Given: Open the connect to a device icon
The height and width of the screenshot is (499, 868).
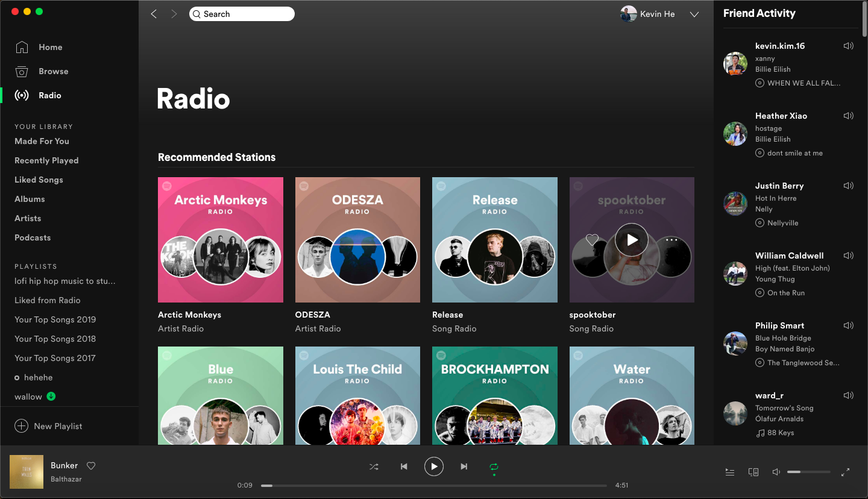Looking at the screenshot, I should 753,472.
